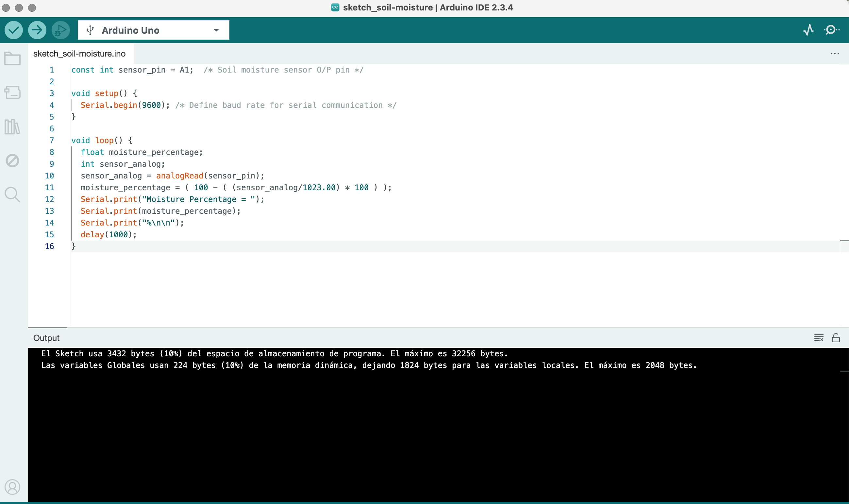Click the 'Las variables Globales' output line
The height and width of the screenshot is (504, 849).
[369, 365]
